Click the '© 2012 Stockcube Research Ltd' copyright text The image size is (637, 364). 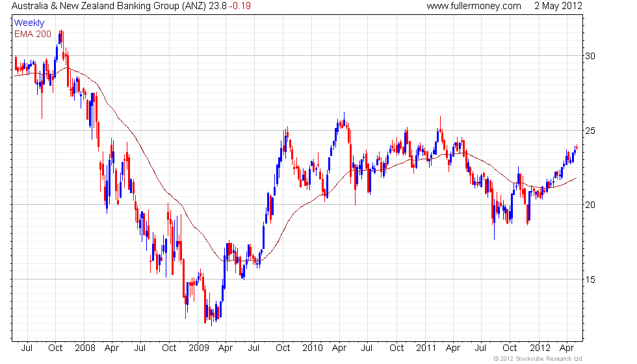(x=538, y=359)
